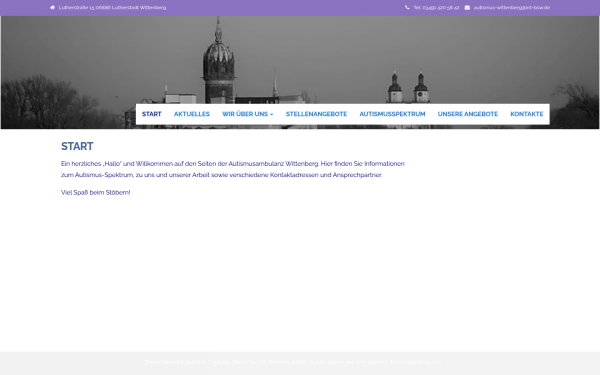600x375 pixels.
Task: Click the 'Viel Spaß beim Stöbern!' text
Action: click(96, 192)
